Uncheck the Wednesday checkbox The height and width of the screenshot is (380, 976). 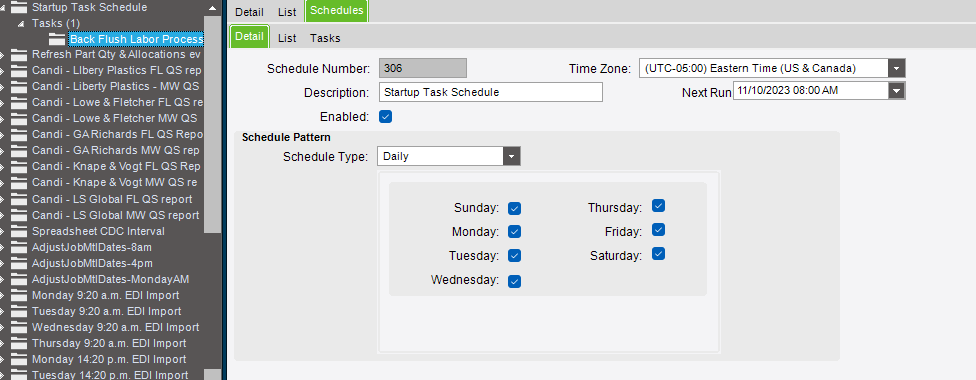click(514, 281)
